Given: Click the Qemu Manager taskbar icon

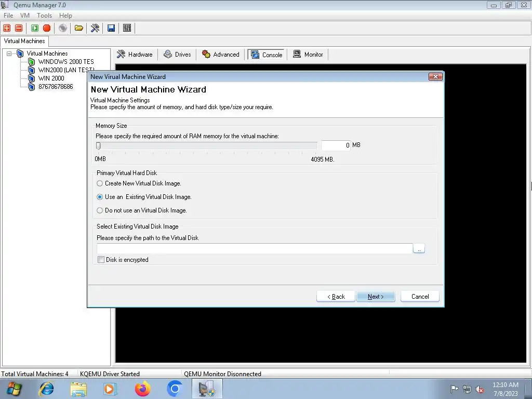Looking at the screenshot, I should click(207, 389).
